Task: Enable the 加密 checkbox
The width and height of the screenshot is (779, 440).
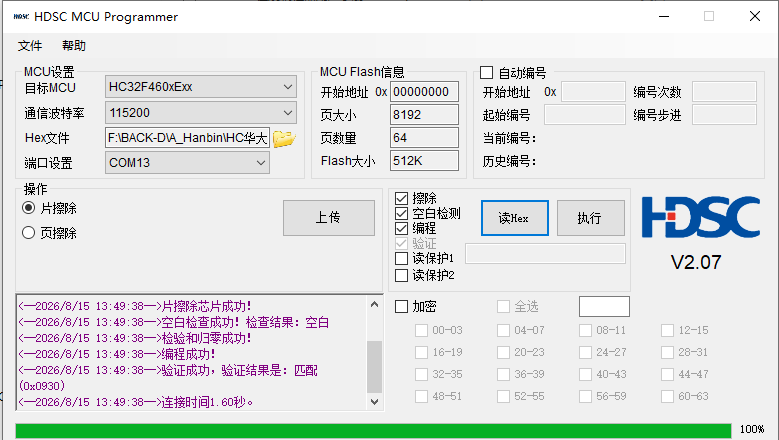Action: (401, 306)
